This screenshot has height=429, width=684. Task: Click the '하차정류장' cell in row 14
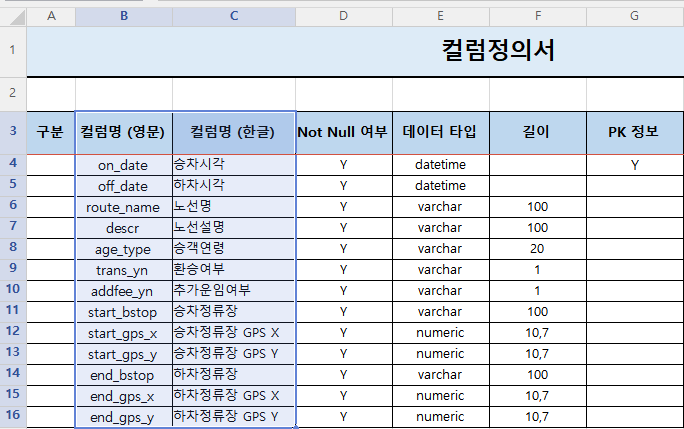coord(234,374)
